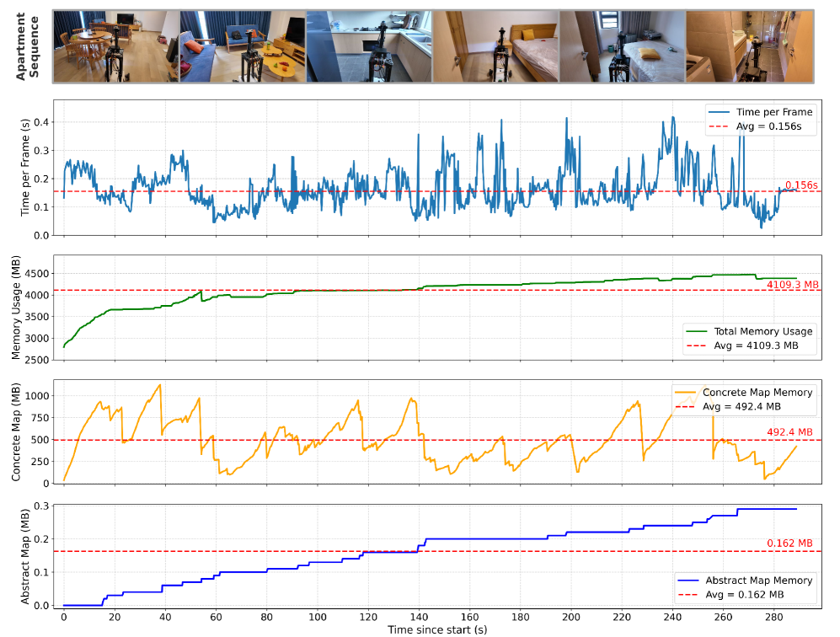Select the last thumbnail in the apartment sequence
Image resolution: width=840 pixels, height=637 pixels.
(x=749, y=46)
